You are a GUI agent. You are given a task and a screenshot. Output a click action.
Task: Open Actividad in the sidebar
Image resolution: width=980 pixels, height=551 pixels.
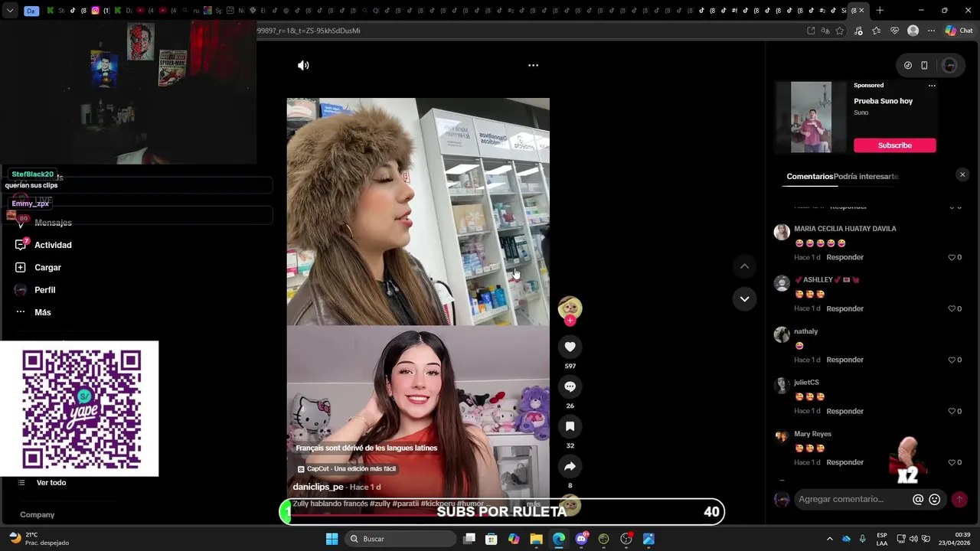tap(53, 245)
